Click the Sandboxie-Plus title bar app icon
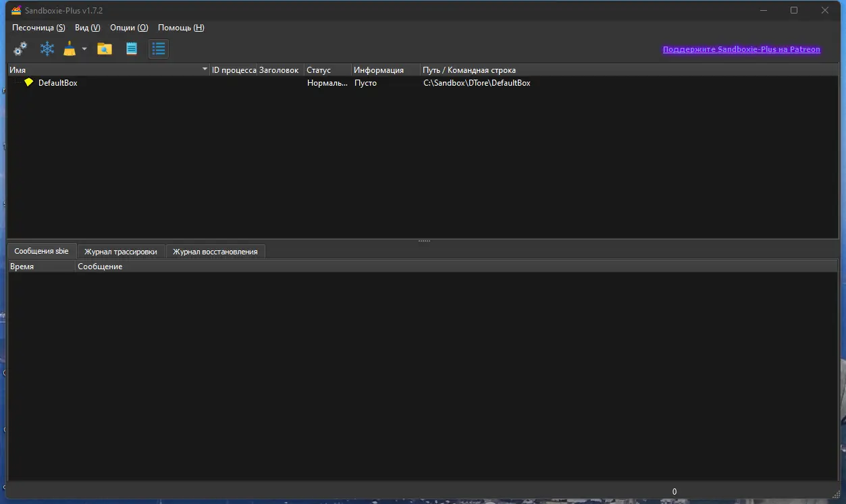Viewport: 846px width, 504px height. [16, 10]
